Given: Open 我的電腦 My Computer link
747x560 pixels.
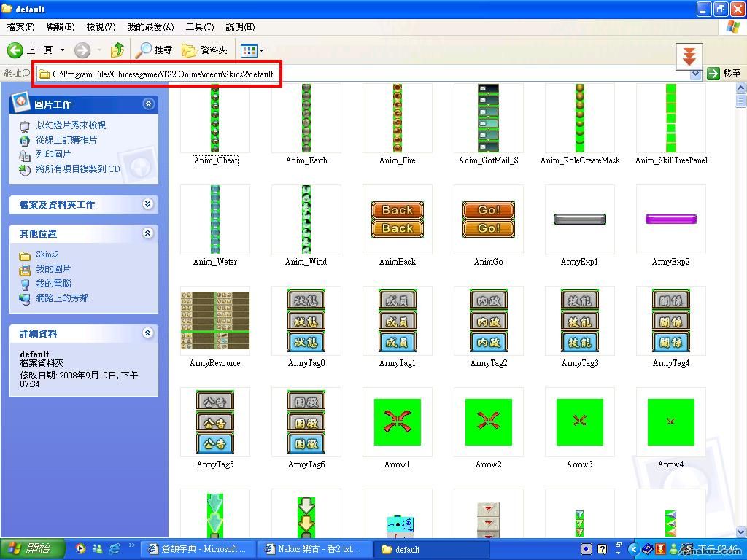Looking at the screenshot, I should click(x=53, y=284).
